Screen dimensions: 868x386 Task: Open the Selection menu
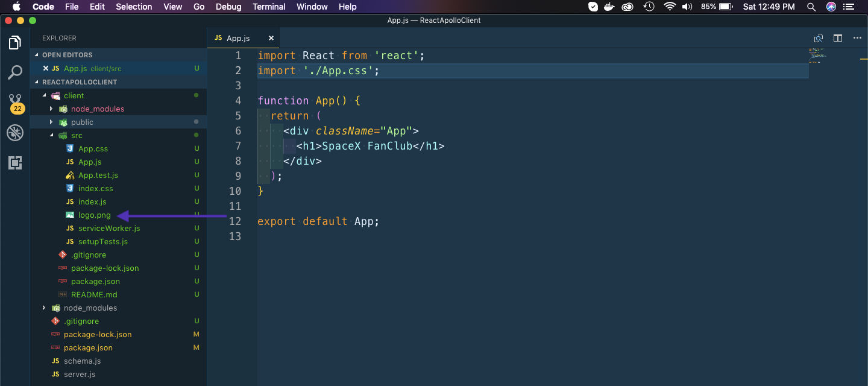134,7
